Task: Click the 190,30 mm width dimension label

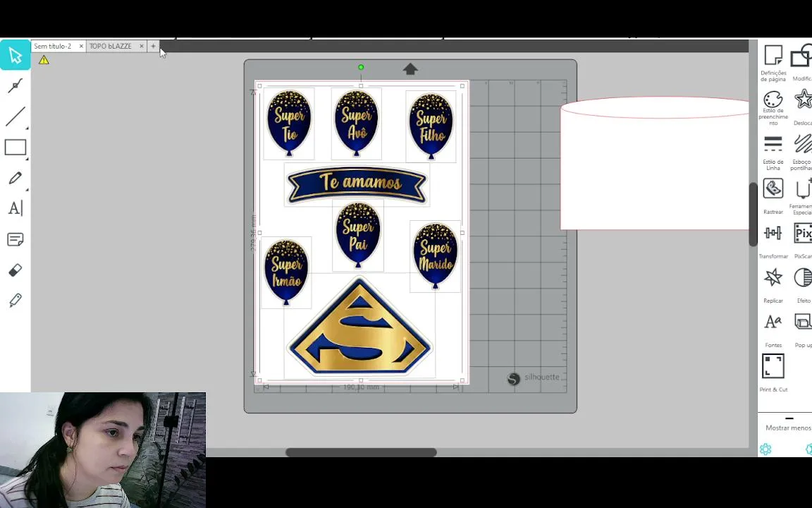Action: pos(361,387)
